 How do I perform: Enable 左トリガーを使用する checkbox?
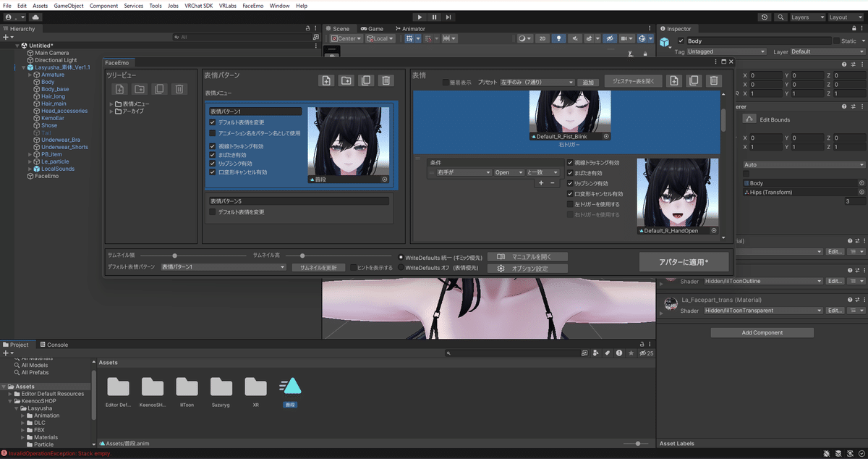tap(570, 205)
